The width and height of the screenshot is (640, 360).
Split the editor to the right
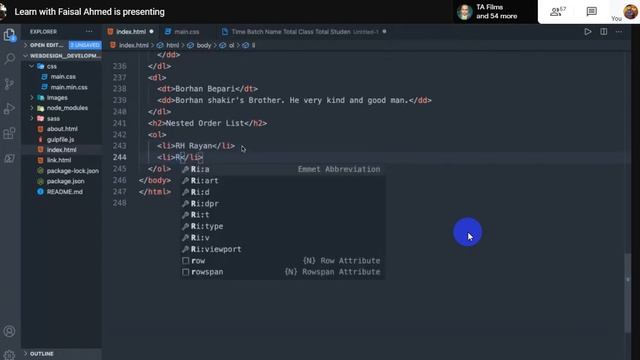(604, 31)
